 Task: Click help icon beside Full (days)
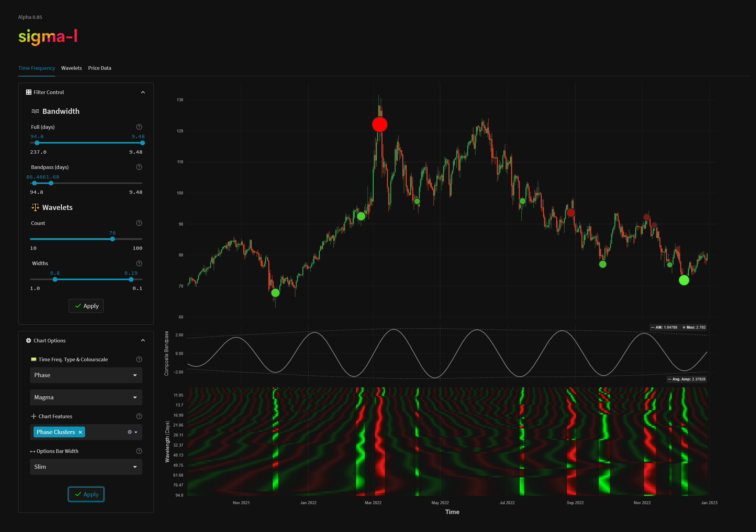pyautogui.click(x=139, y=127)
